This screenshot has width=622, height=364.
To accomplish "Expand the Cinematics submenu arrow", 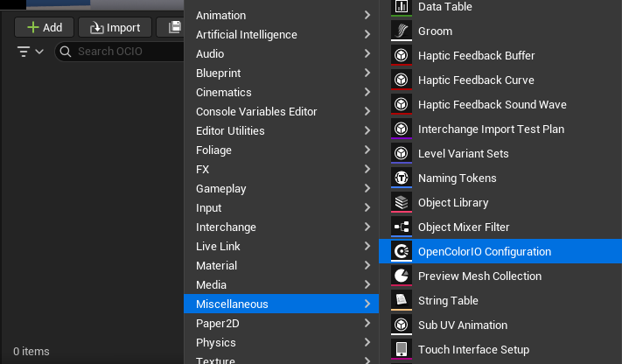I will (x=367, y=92).
